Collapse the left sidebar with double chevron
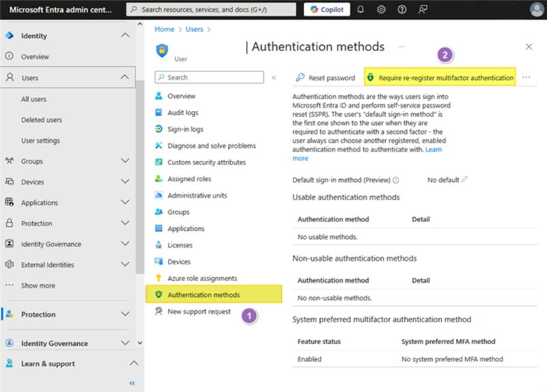The width and height of the screenshot is (547, 392). click(x=132, y=383)
